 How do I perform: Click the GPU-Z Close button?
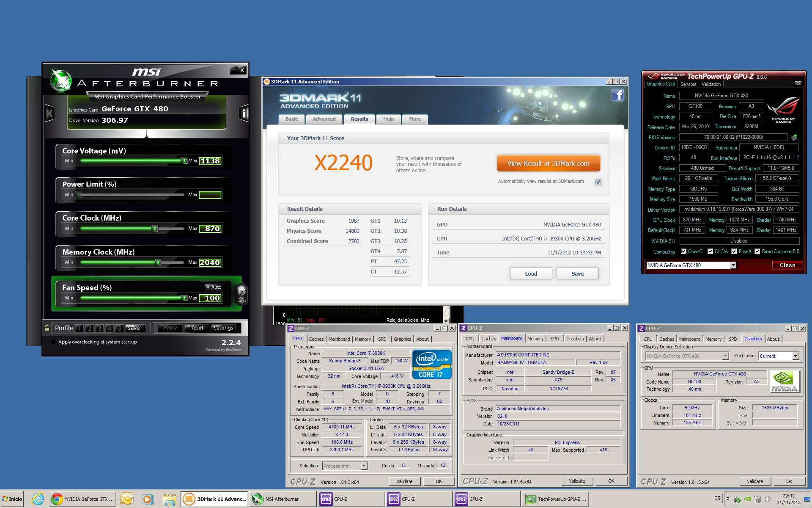click(787, 265)
